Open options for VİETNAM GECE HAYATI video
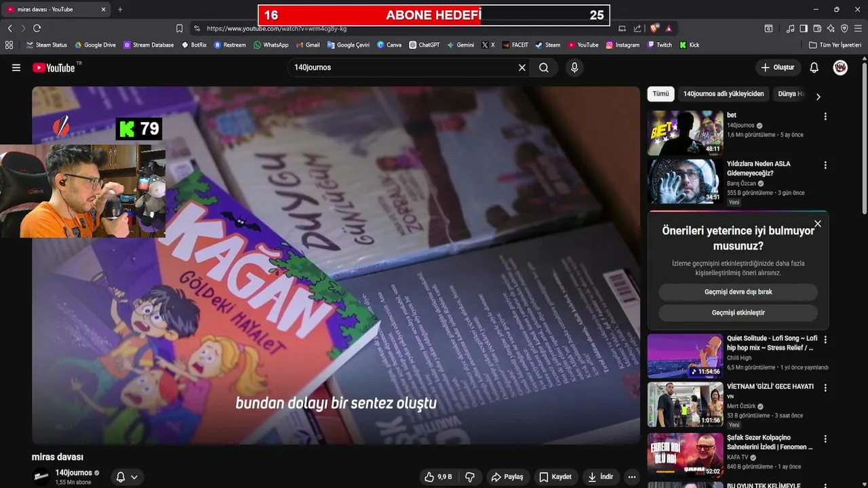Viewport: 868px width, 488px height. point(825,388)
